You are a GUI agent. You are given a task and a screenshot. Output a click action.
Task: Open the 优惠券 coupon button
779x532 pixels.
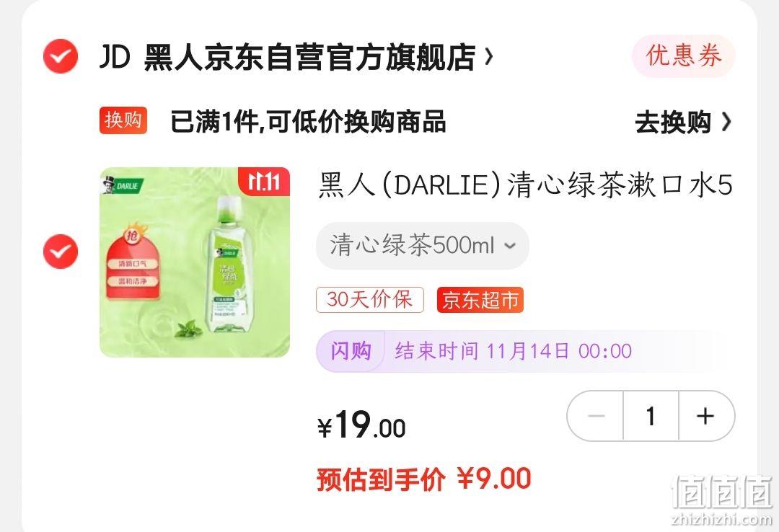(x=684, y=56)
